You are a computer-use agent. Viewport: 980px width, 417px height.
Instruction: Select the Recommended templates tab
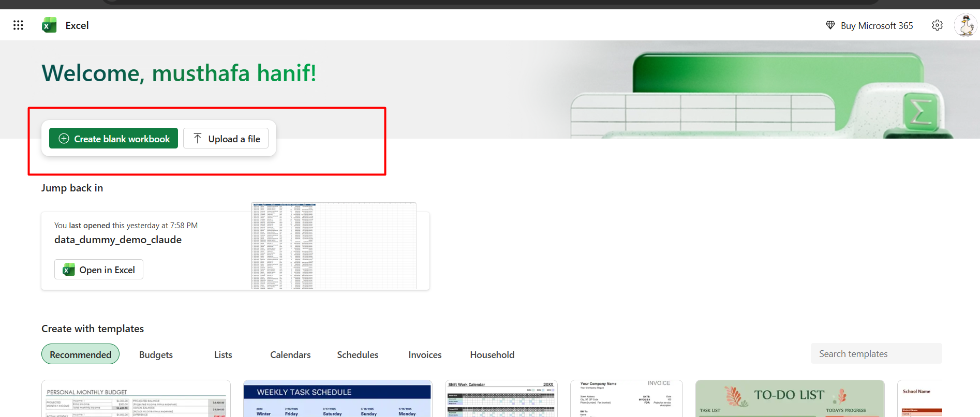tap(80, 354)
